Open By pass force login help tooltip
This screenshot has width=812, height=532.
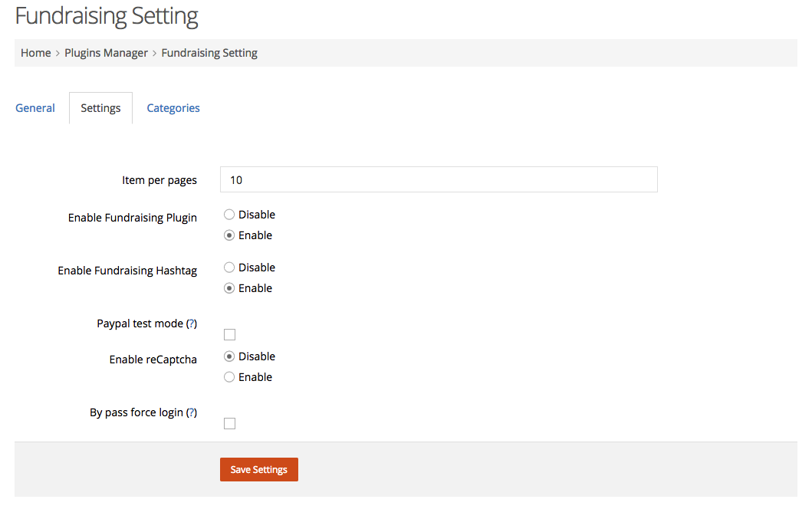pyautogui.click(x=192, y=412)
